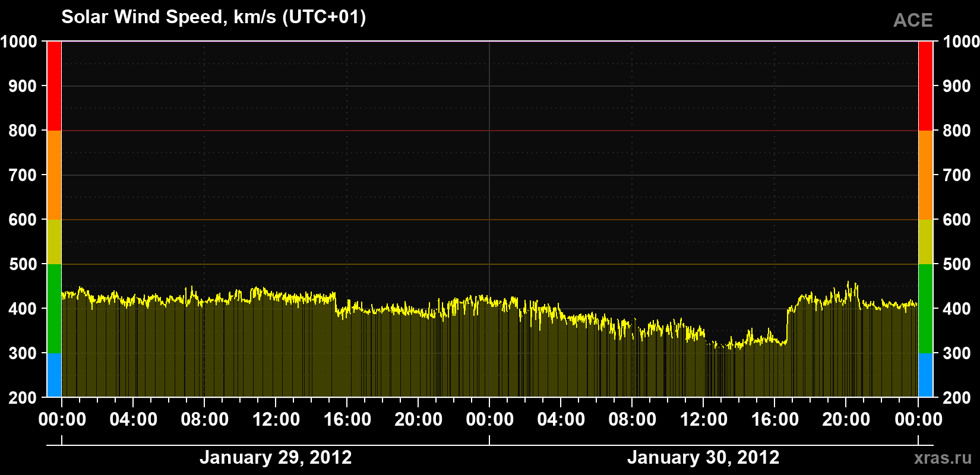Click the yellow 500–600 band on left scale
Screen dimensions: 980x475
click(x=54, y=242)
